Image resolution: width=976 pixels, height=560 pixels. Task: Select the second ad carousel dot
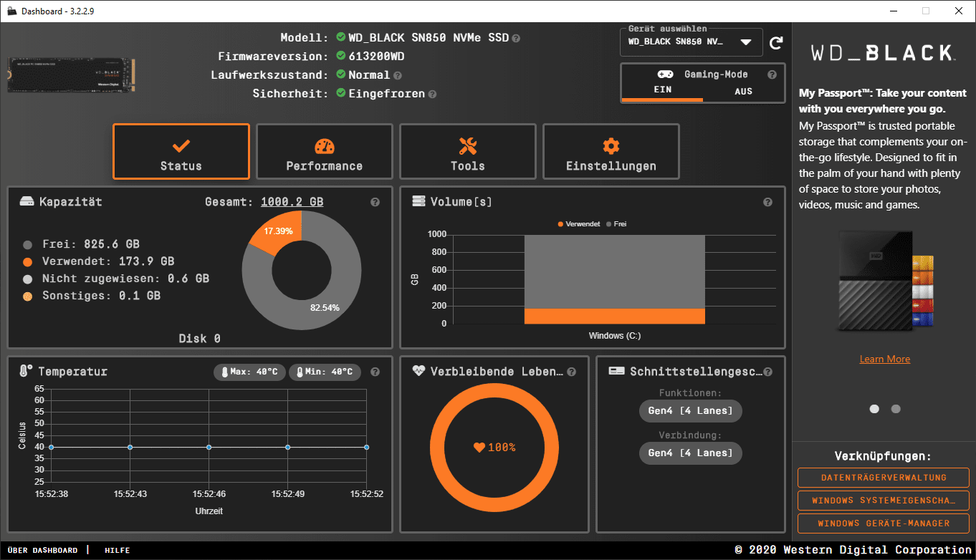[x=896, y=409]
